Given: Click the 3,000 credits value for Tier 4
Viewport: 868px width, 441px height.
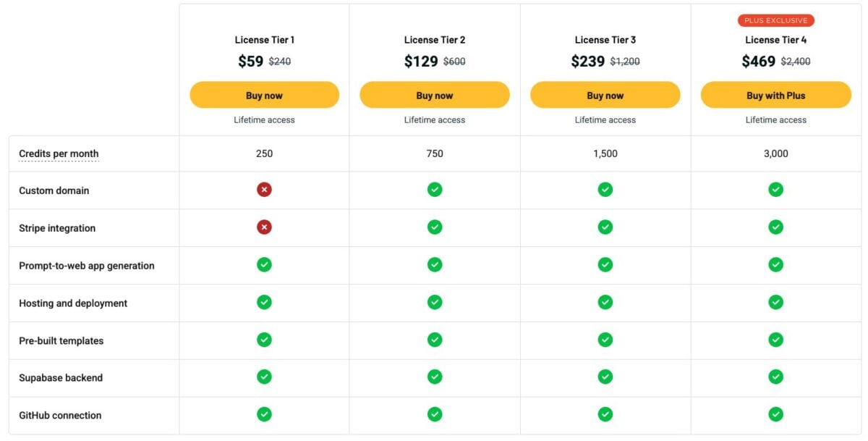Looking at the screenshot, I should point(775,154).
